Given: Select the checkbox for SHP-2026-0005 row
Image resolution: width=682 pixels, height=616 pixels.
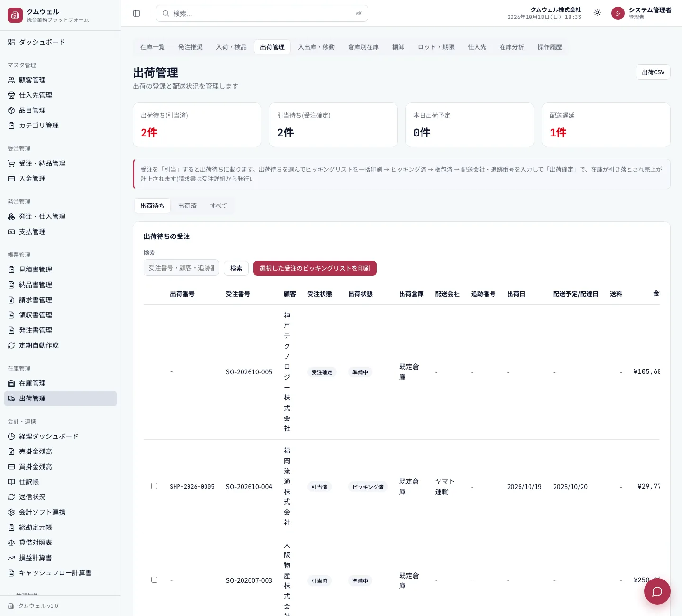Looking at the screenshot, I should pos(154,486).
